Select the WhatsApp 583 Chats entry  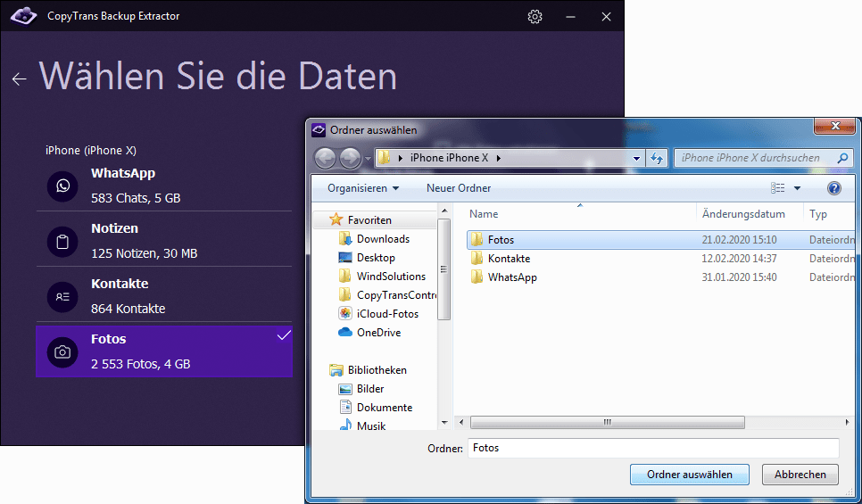pos(164,186)
